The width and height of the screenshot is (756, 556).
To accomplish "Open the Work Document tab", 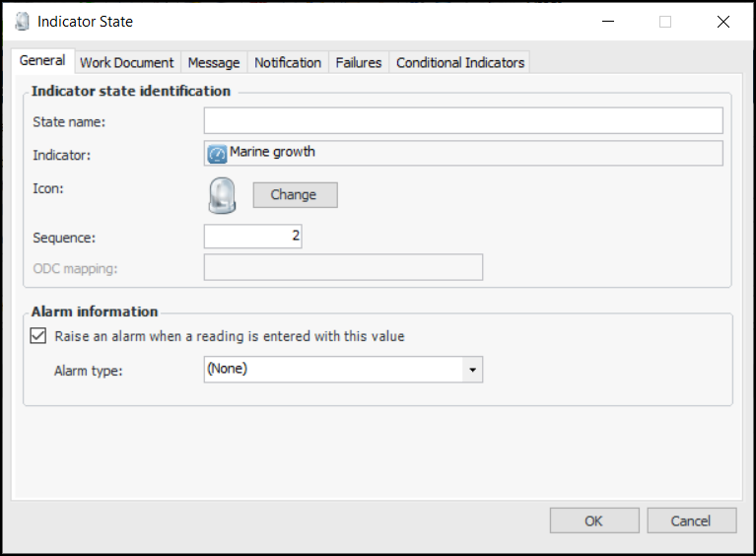I will (126, 62).
